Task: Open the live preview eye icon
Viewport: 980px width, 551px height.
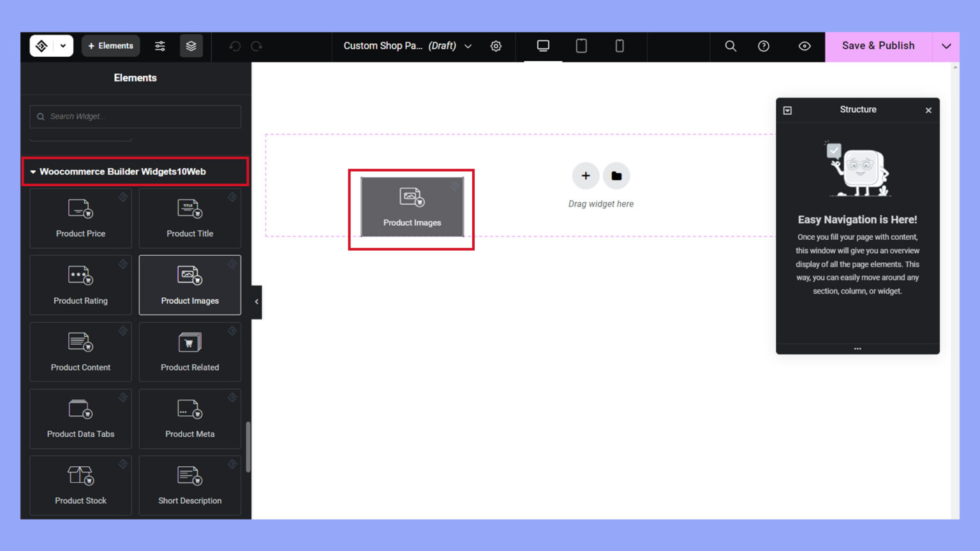Action: pyautogui.click(x=804, y=46)
